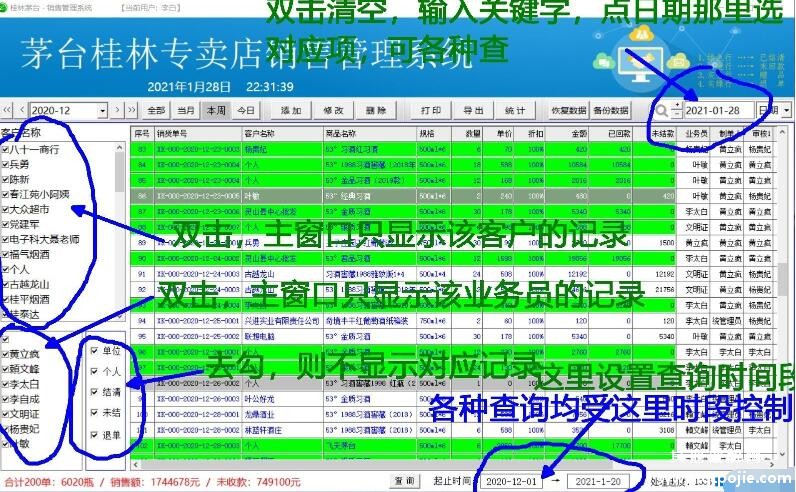Toggle the 大众超市 customer checkbox
796x492 pixels.
click(x=5, y=210)
